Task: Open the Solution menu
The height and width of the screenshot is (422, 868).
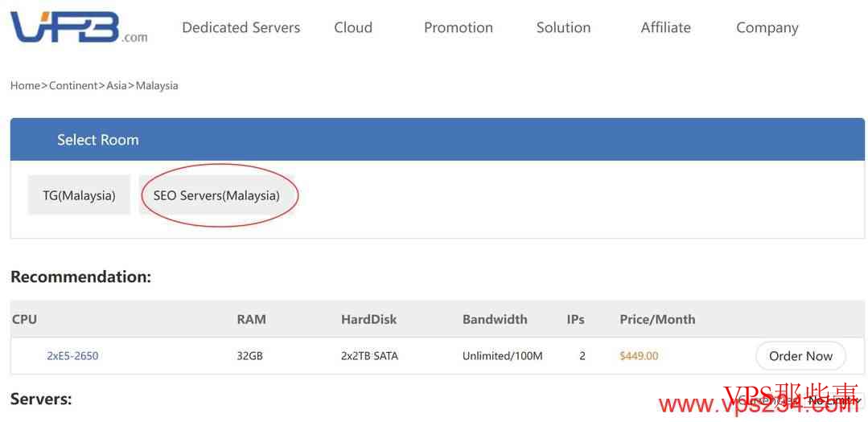Action: tap(564, 27)
